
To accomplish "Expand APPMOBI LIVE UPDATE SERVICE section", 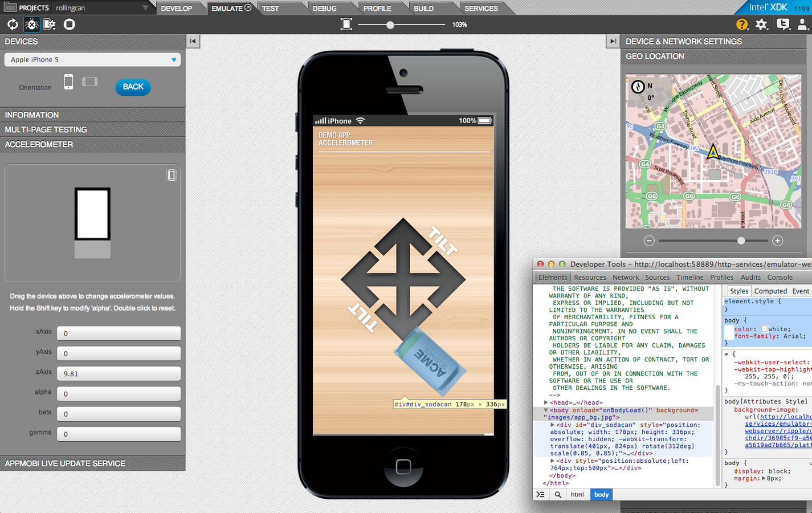I will click(92, 463).
